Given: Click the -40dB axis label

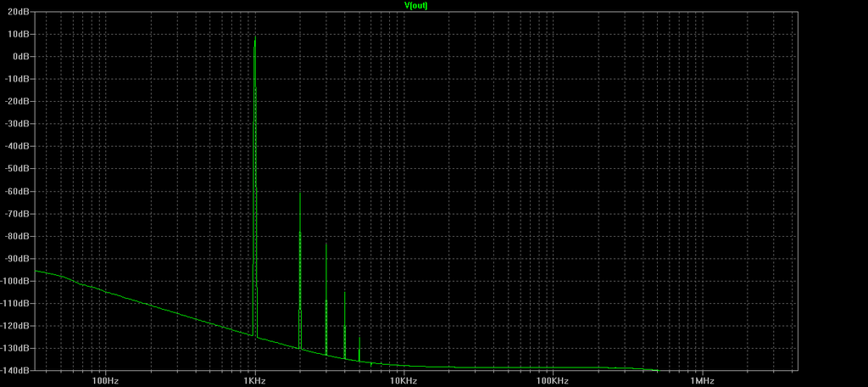Looking at the screenshot, I should click(18, 146).
